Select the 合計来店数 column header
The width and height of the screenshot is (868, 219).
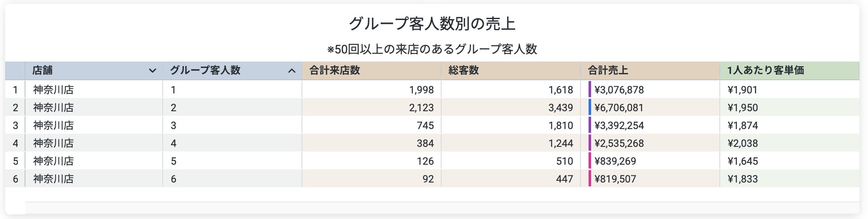coord(371,71)
